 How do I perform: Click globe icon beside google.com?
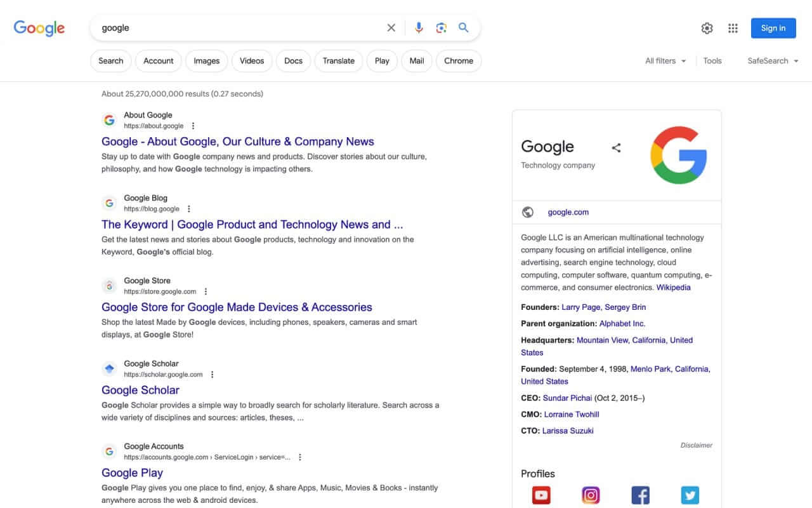pos(528,212)
